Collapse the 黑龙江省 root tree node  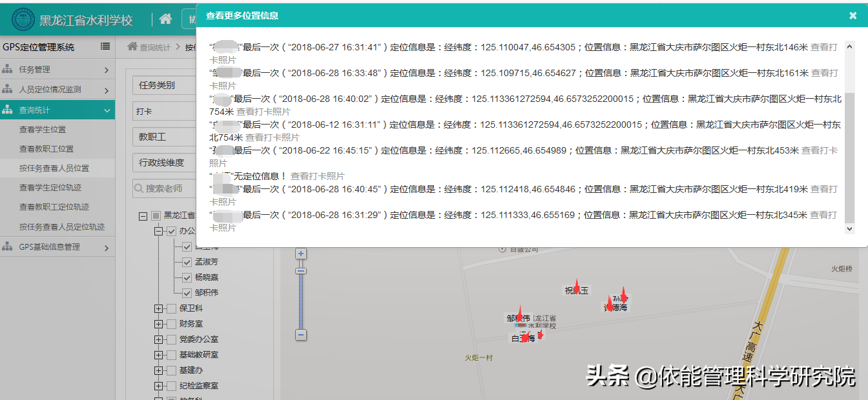click(x=143, y=215)
